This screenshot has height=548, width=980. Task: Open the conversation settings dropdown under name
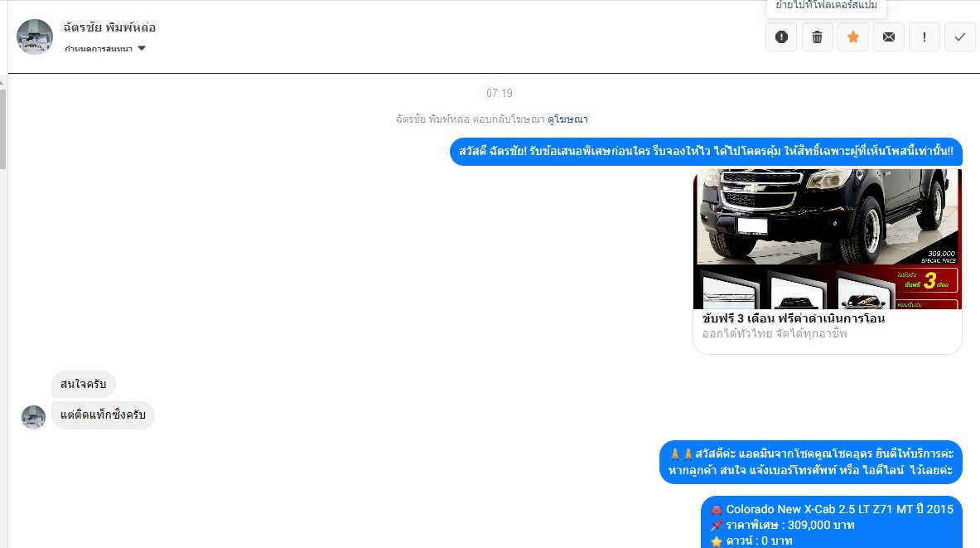click(x=105, y=49)
